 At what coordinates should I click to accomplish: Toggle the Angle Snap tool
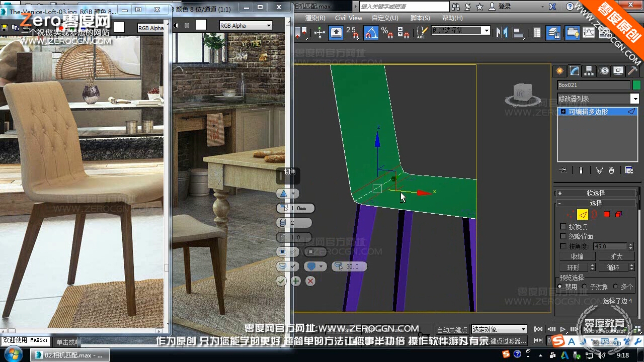pyautogui.click(x=371, y=33)
